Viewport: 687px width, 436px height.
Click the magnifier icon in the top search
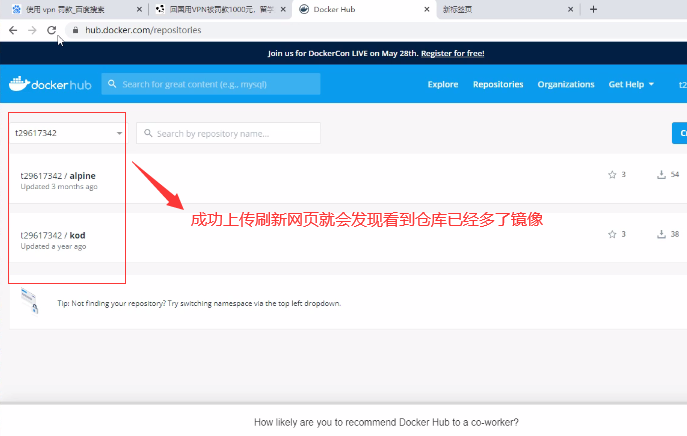coord(112,84)
